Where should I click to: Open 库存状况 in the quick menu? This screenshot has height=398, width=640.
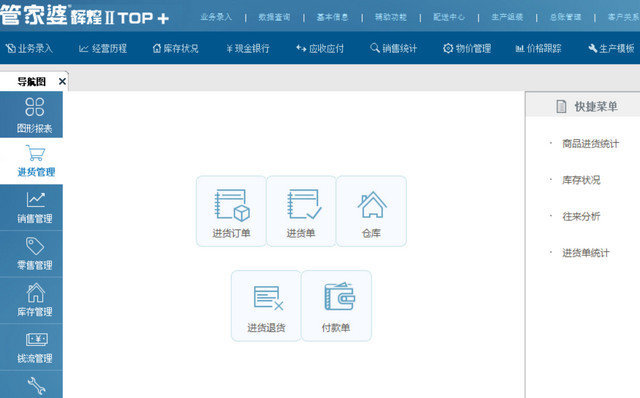[581, 180]
